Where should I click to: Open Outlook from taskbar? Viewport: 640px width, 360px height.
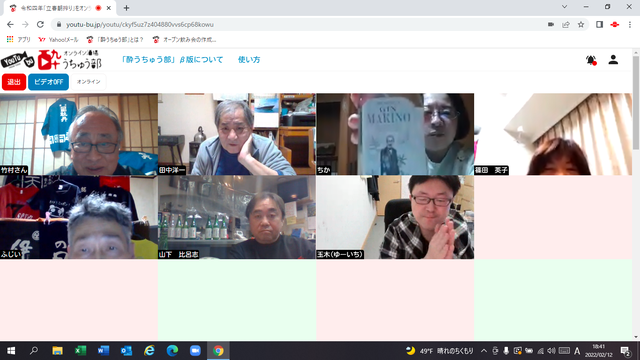[x=126, y=351]
